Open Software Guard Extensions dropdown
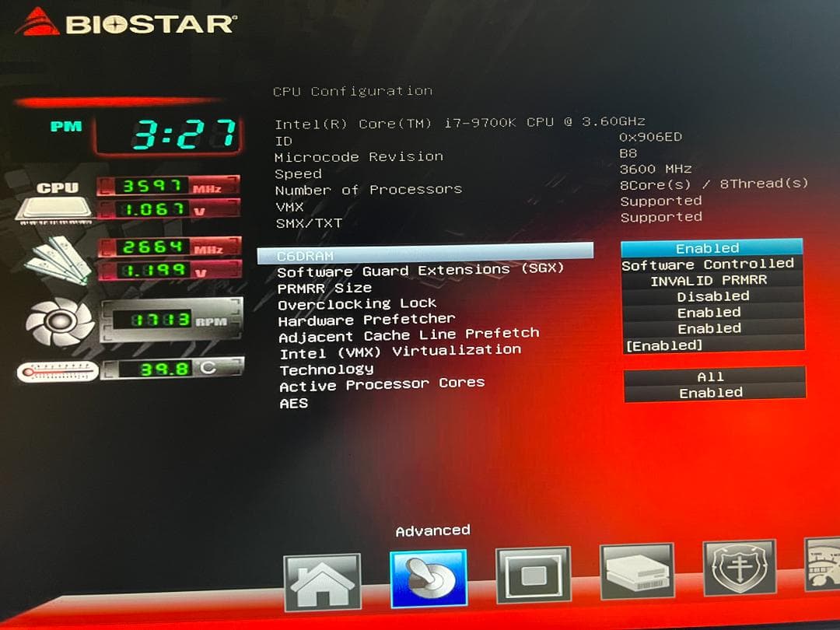The width and height of the screenshot is (840, 630). coord(708,264)
